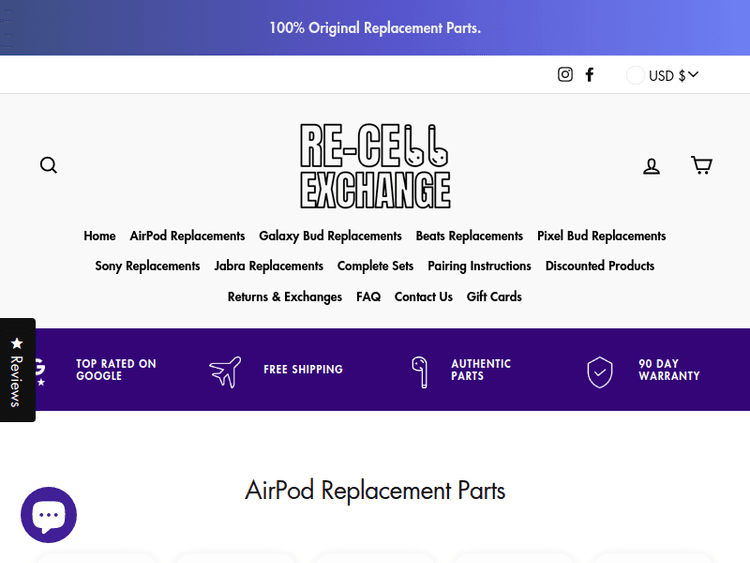750x563 pixels.
Task: Navigate to Pairing Instructions
Action: [x=479, y=266]
